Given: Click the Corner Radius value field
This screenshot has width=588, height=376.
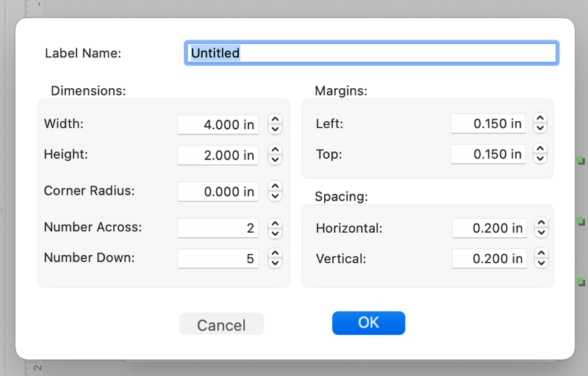Looking at the screenshot, I should coord(218,192).
